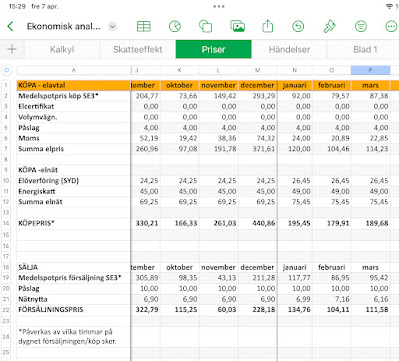Image resolution: width=399 pixels, height=361 pixels.
Task: Select column N header
Action: (x=295, y=70)
